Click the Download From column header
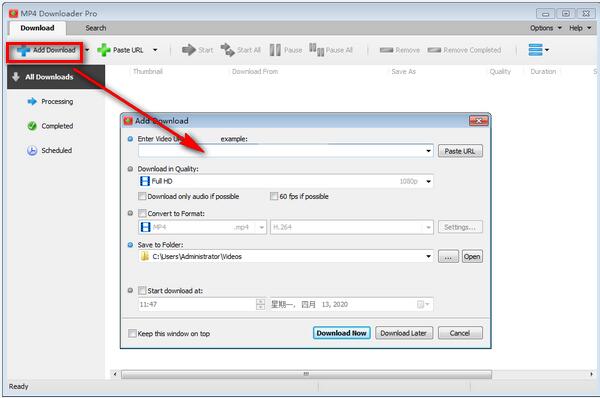The height and width of the screenshot is (398, 600). pyautogui.click(x=255, y=72)
